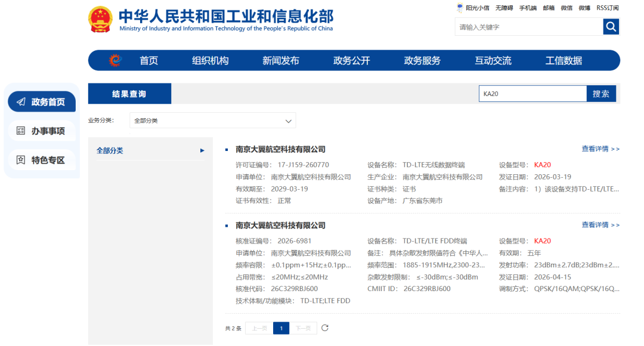This screenshot has width=644, height=346.
Task: Open the 无障碍 link
Action: coord(504,8)
